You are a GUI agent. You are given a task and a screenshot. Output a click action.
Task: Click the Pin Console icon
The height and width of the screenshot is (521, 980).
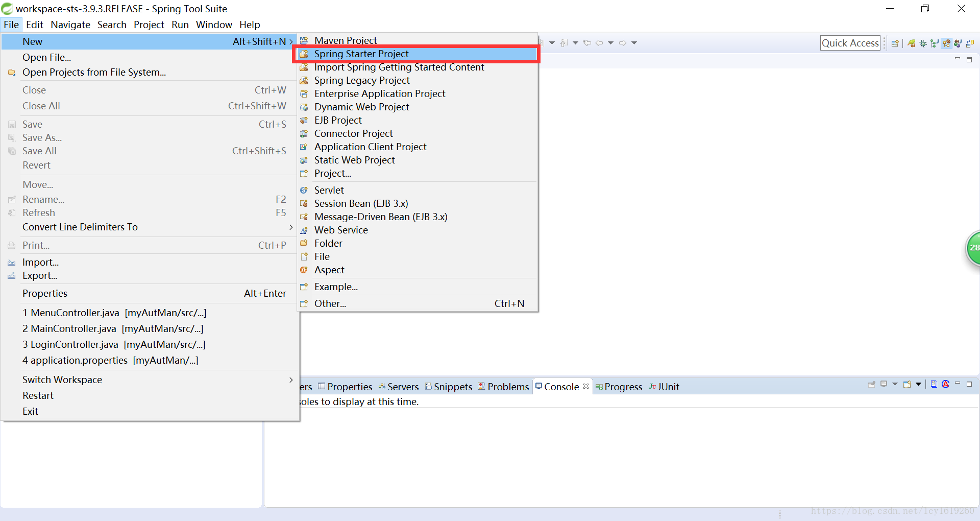[872, 384]
